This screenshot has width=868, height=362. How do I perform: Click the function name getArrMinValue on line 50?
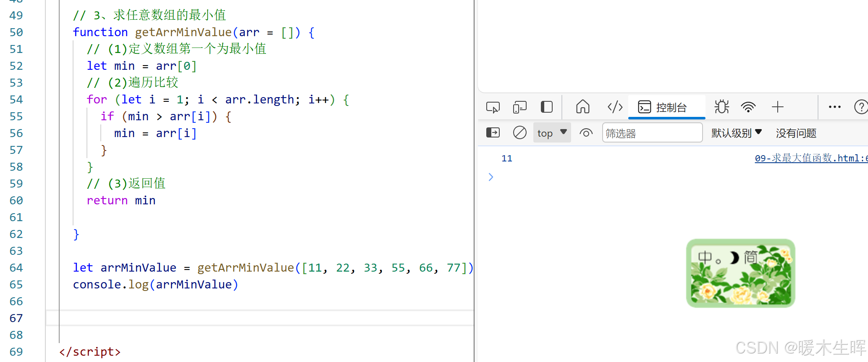[183, 32]
